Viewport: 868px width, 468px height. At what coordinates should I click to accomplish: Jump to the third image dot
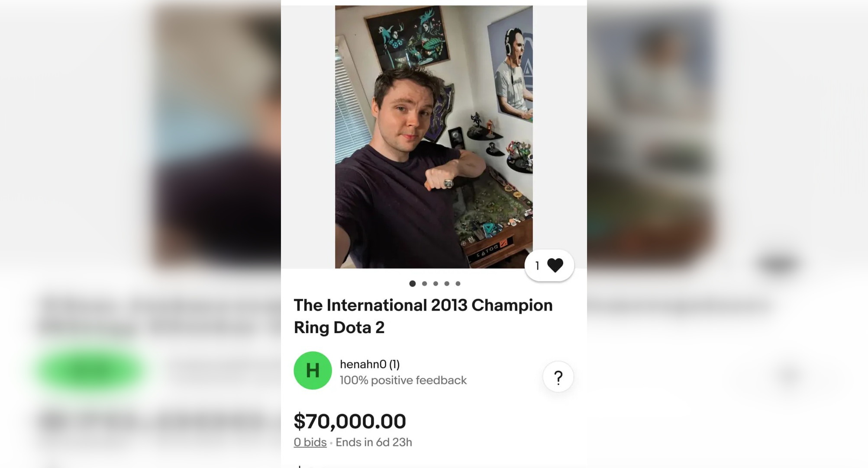point(436,284)
